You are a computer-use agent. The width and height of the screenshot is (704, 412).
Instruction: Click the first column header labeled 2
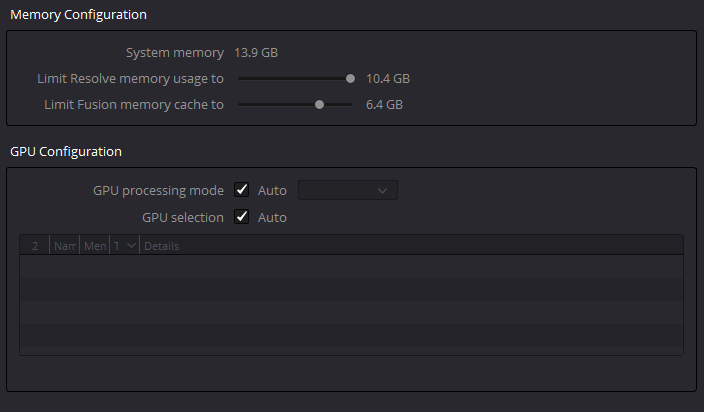click(35, 246)
